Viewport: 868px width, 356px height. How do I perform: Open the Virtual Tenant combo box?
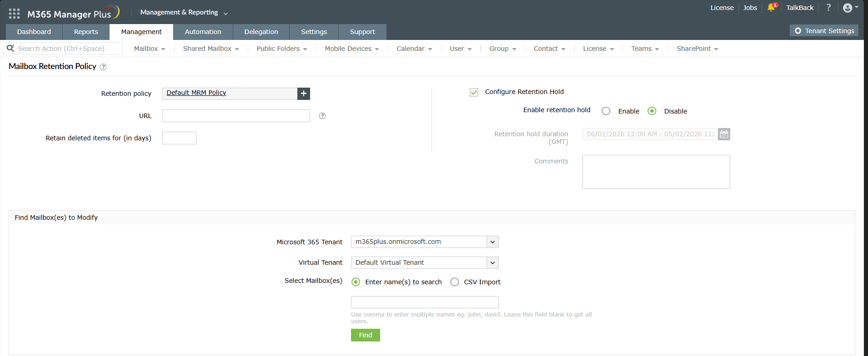[425, 263]
